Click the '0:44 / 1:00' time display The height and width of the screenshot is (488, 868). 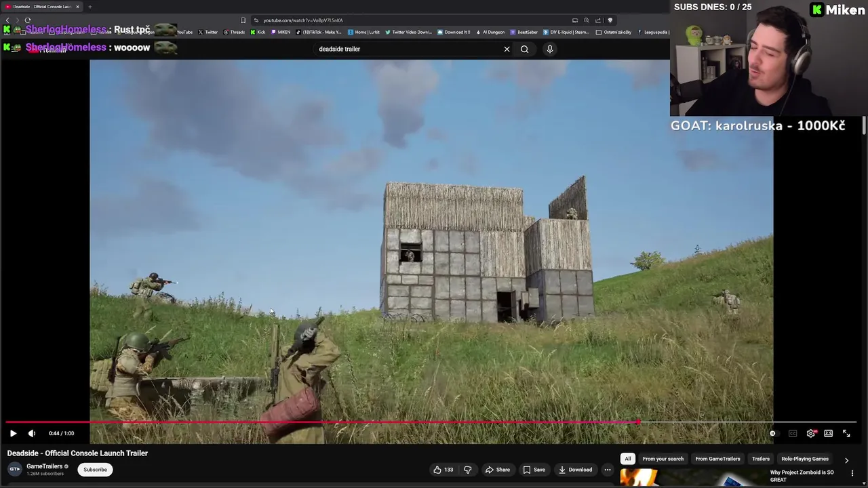tap(61, 433)
